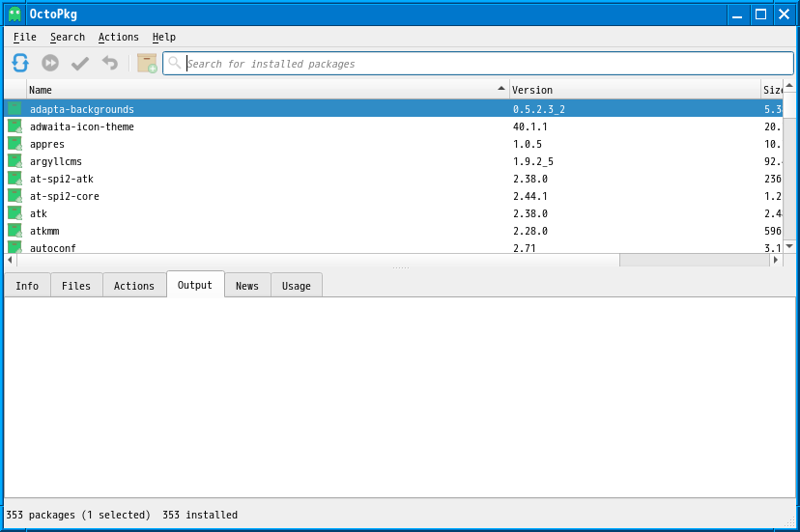Screen dimensions: 800x532
Task: Open the Actions menu
Action: coord(119,37)
